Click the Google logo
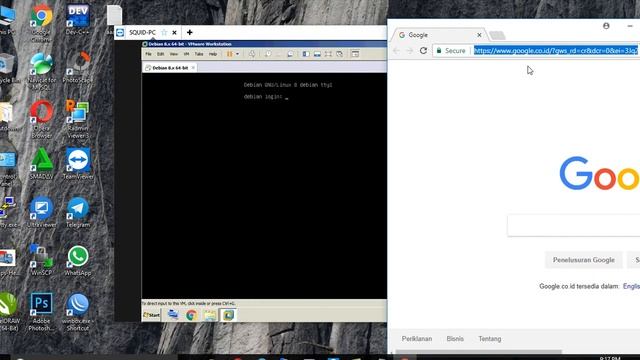 [x=599, y=174]
